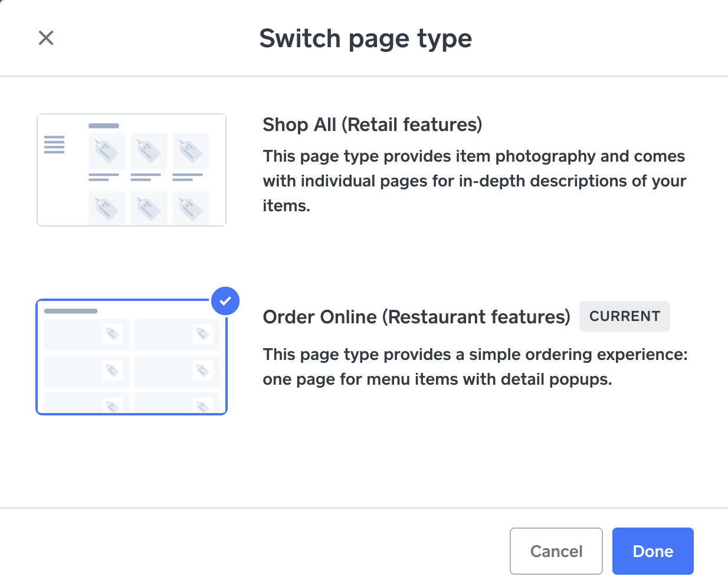The width and height of the screenshot is (728, 583).
Task: Click the CURRENT badge
Action: coord(624,316)
